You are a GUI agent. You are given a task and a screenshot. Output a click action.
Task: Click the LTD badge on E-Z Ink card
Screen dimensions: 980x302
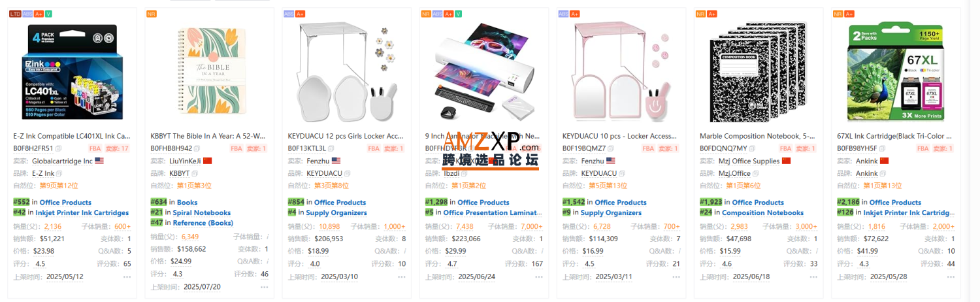[x=14, y=14]
